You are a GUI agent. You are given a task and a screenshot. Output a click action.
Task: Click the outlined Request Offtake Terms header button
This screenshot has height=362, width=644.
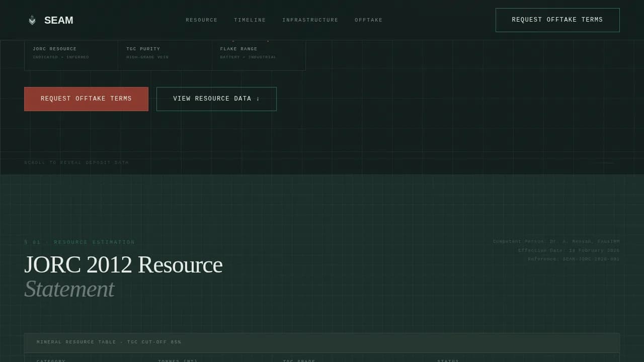pos(557,20)
